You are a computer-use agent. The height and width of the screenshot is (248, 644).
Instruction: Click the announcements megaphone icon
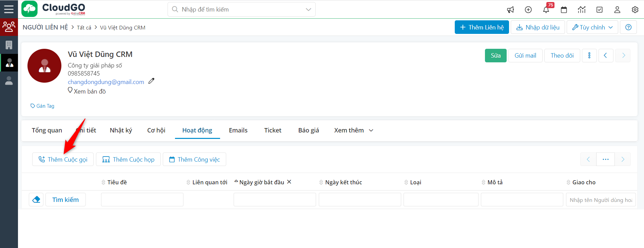click(510, 9)
